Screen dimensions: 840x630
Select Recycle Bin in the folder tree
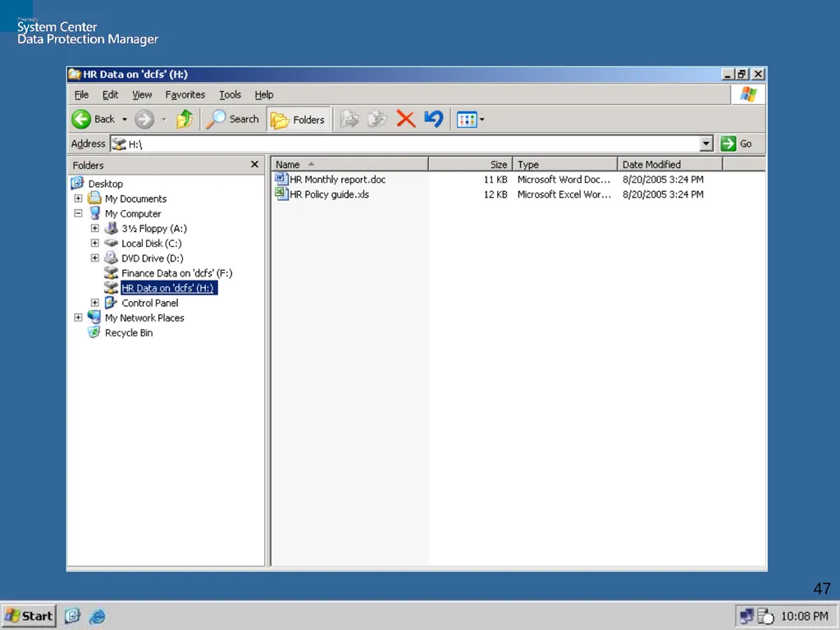[x=129, y=333]
